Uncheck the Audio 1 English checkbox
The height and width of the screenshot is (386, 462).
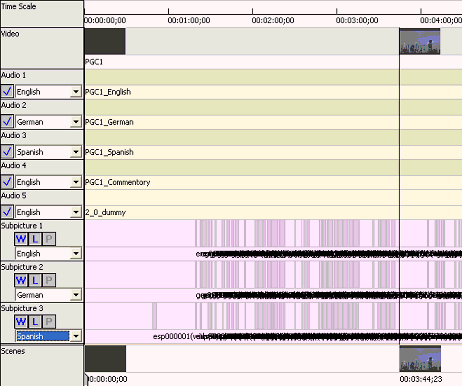(7, 91)
